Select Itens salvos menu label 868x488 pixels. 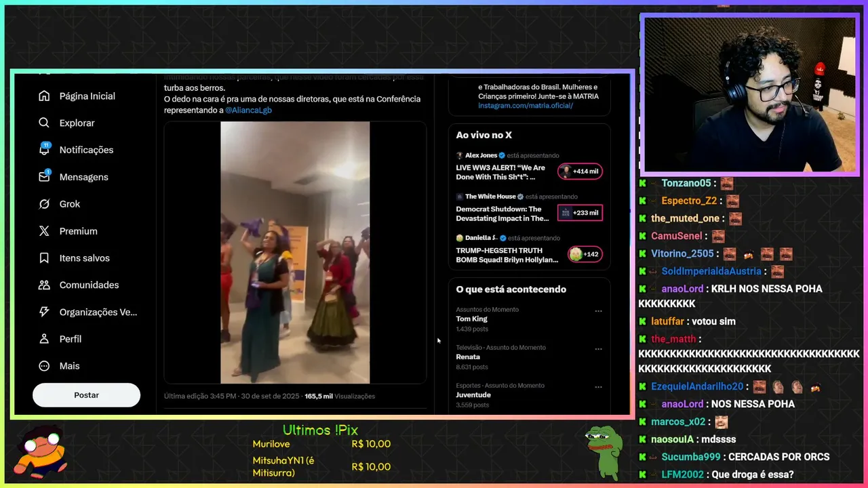[85, 258]
